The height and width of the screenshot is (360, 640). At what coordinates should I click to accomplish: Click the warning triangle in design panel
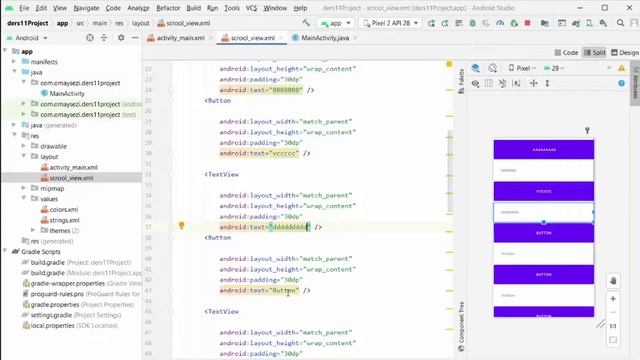click(621, 68)
